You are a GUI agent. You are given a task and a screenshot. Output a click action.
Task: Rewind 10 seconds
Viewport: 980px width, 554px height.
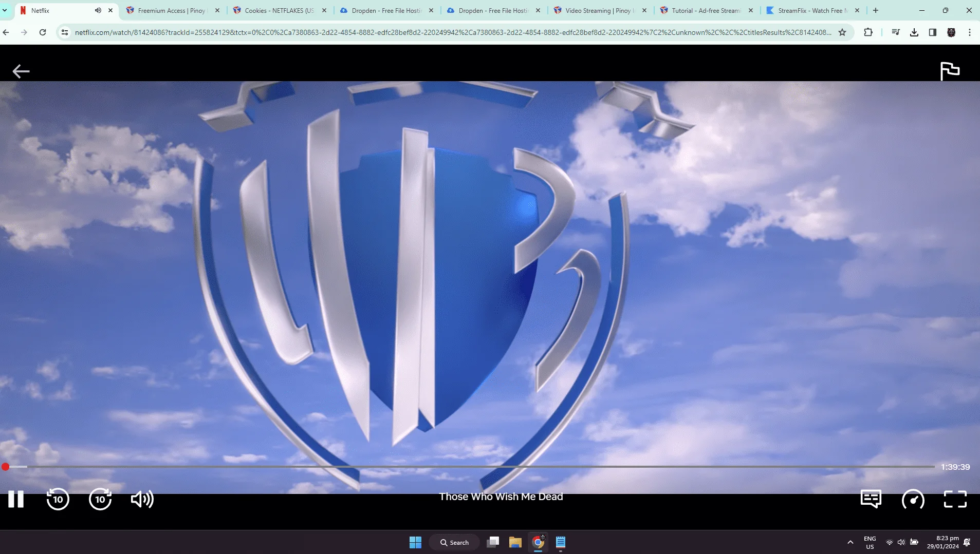pyautogui.click(x=58, y=499)
